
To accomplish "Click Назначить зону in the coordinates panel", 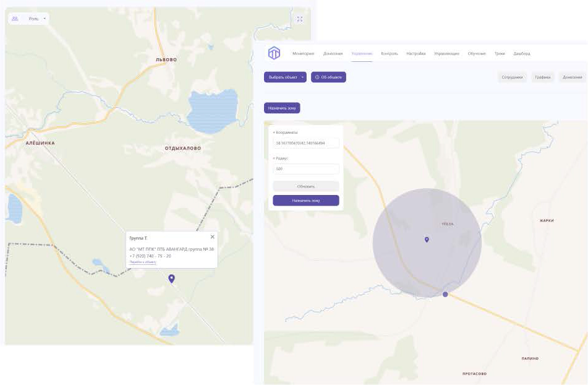I will tap(305, 201).
